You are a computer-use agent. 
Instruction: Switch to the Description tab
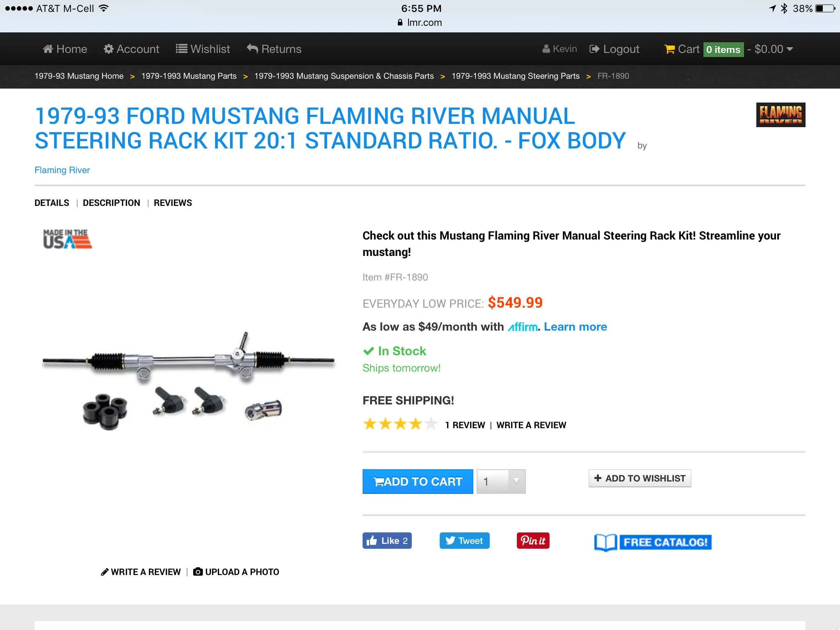112,203
